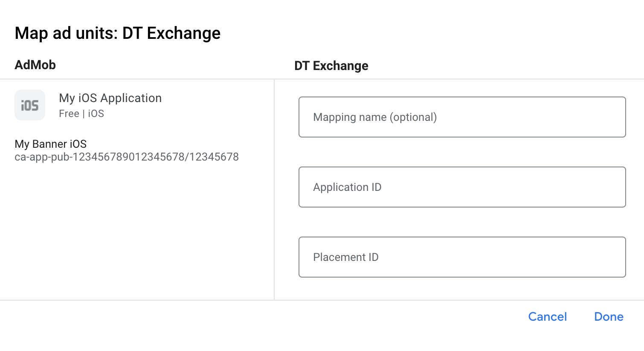Click the 12345678 suffix after the slash

pos(214,157)
